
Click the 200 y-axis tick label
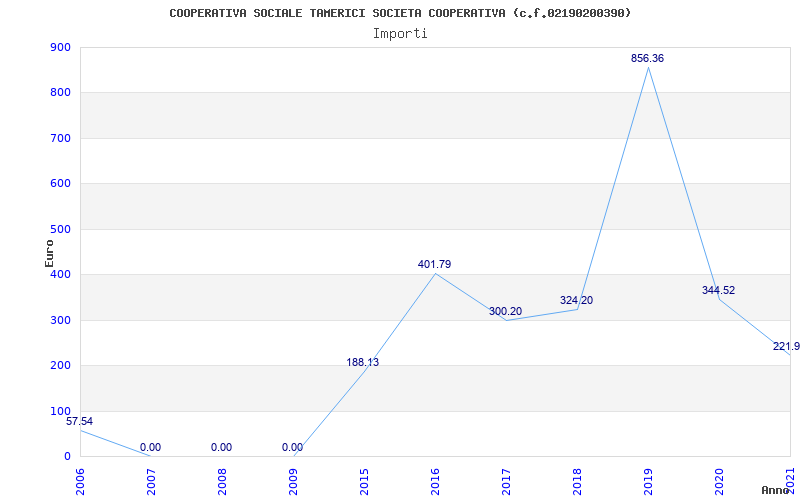click(x=61, y=366)
